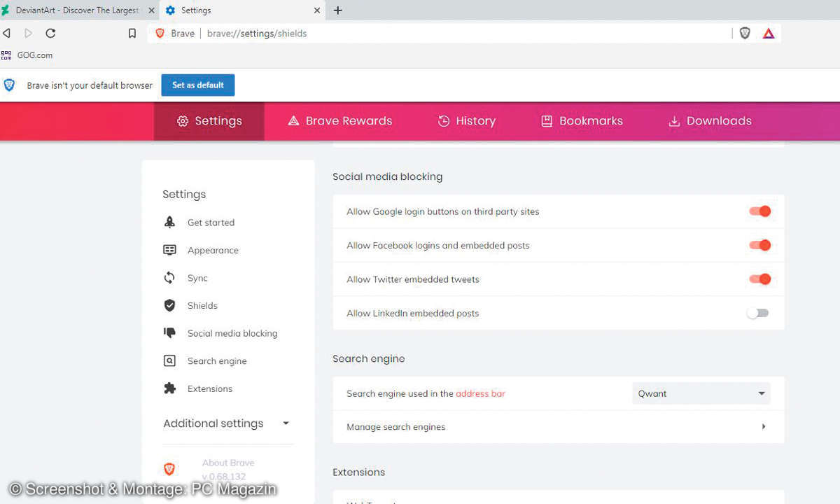Close the DeviantArt tab
The image size is (840, 504).
click(152, 10)
